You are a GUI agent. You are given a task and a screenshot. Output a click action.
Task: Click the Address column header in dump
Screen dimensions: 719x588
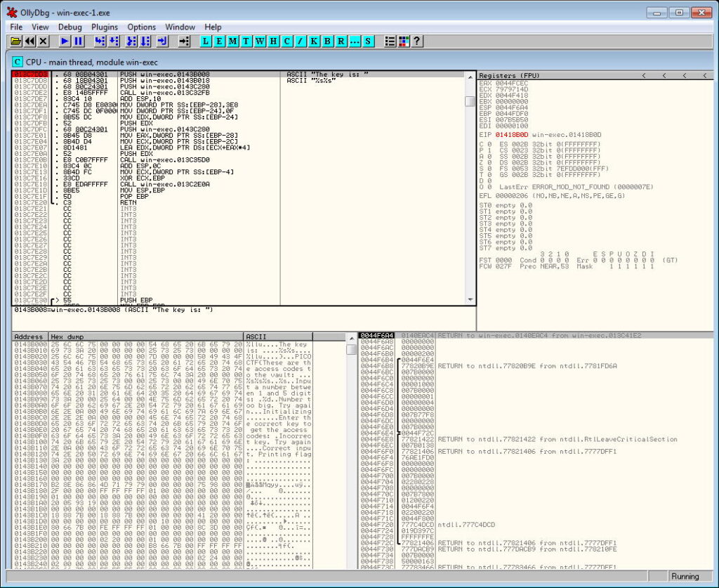pyautogui.click(x=30, y=337)
